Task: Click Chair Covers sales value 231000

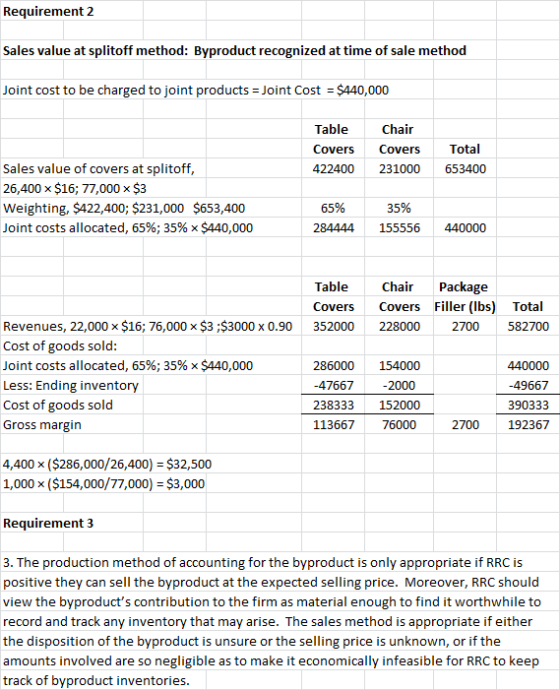Action: click(x=399, y=169)
